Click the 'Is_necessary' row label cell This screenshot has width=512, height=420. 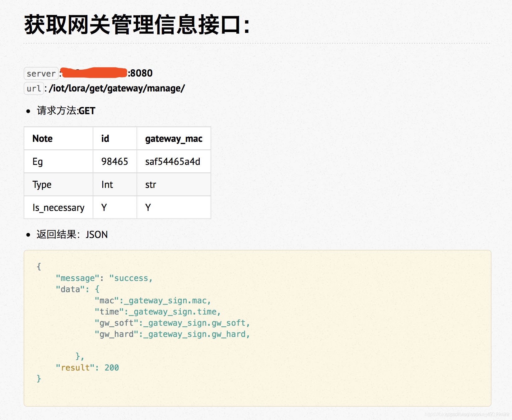coord(58,208)
